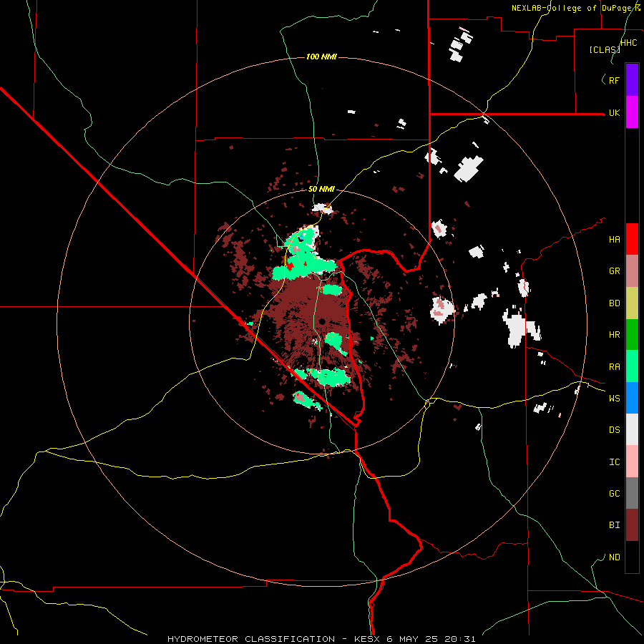The height and width of the screenshot is (644, 644).
Task: Click the RF purple legend swatch
Action: [632, 80]
